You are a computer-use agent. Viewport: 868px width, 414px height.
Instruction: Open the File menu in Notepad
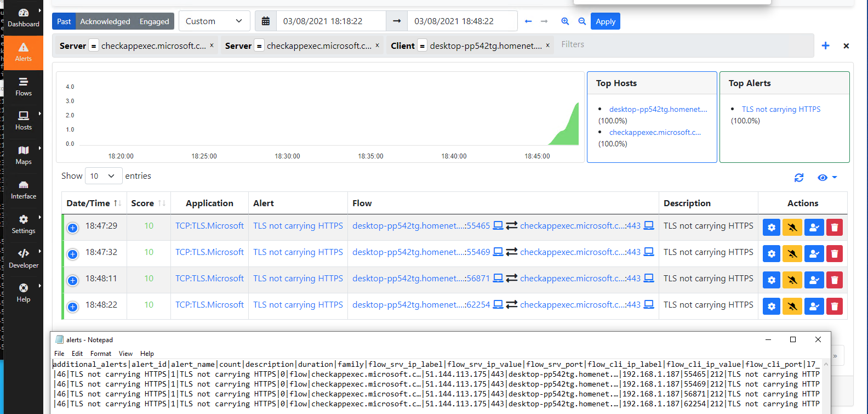pyautogui.click(x=59, y=354)
